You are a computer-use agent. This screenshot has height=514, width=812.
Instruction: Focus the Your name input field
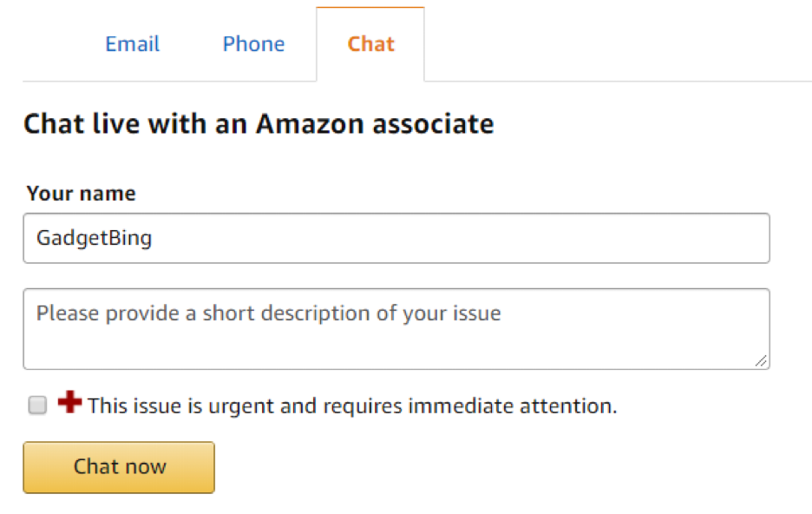click(x=396, y=238)
